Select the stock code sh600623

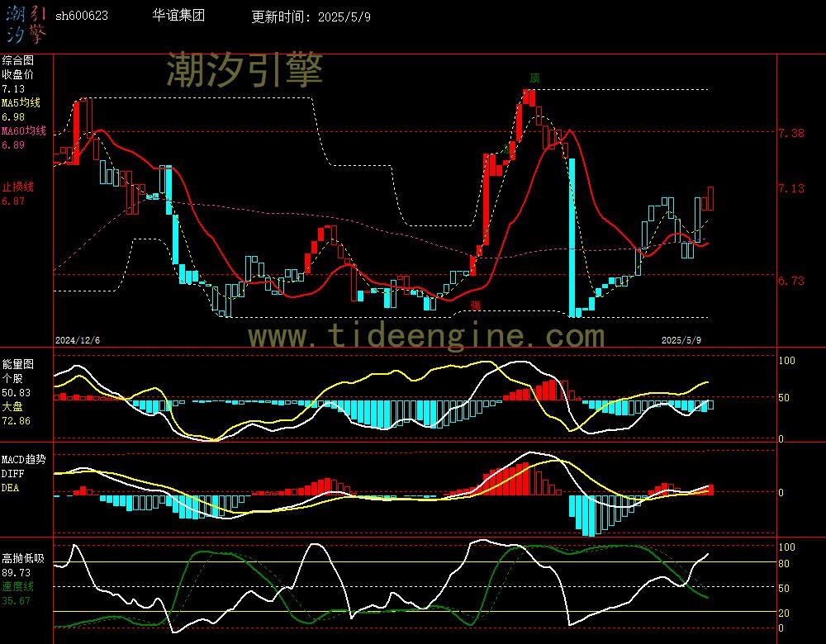[82, 16]
